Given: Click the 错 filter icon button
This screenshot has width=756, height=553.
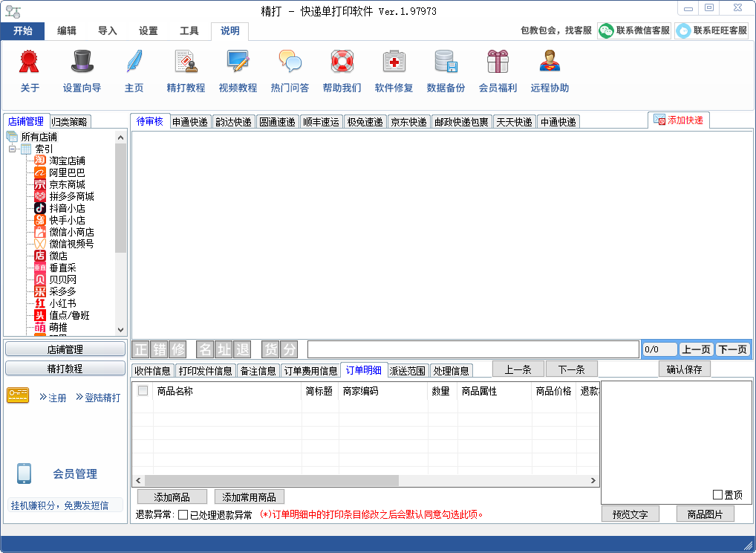Looking at the screenshot, I should tap(160, 349).
